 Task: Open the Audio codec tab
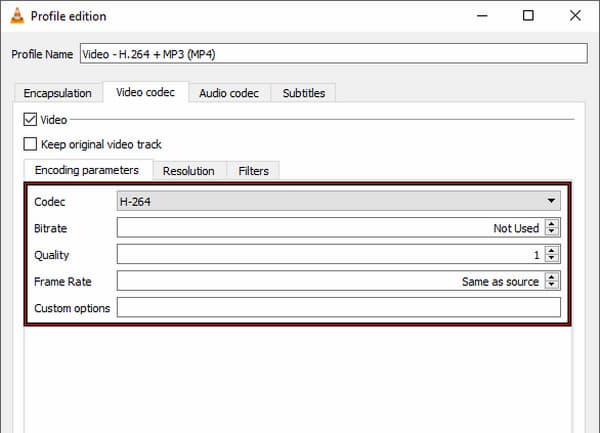coord(229,93)
